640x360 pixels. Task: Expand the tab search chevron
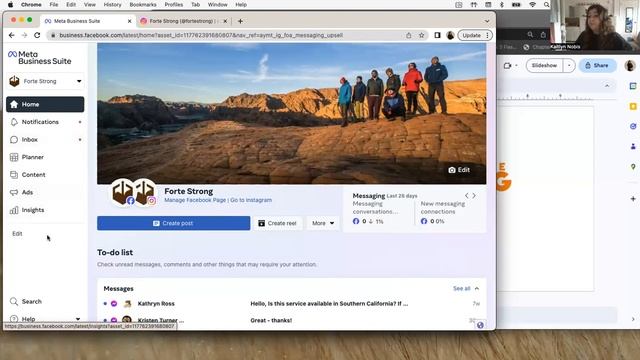pyautogui.click(x=487, y=21)
